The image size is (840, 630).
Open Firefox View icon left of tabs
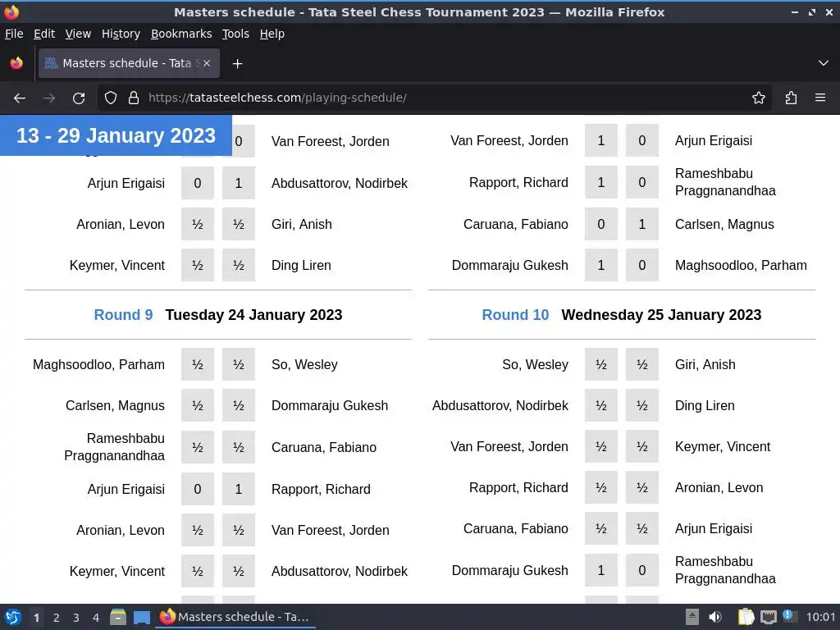click(x=16, y=63)
